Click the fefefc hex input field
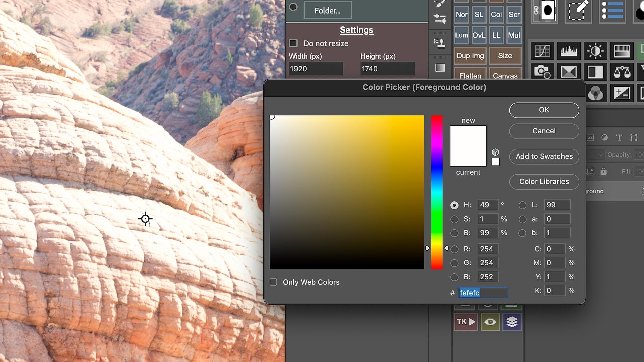This screenshot has height=362, width=644. (482, 293)
